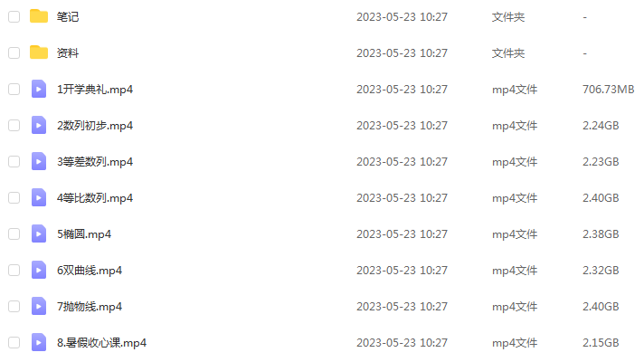Open file name 7抛物线.mp4
This screenshot has height=362, width=644.
click(x=90, y=307)
